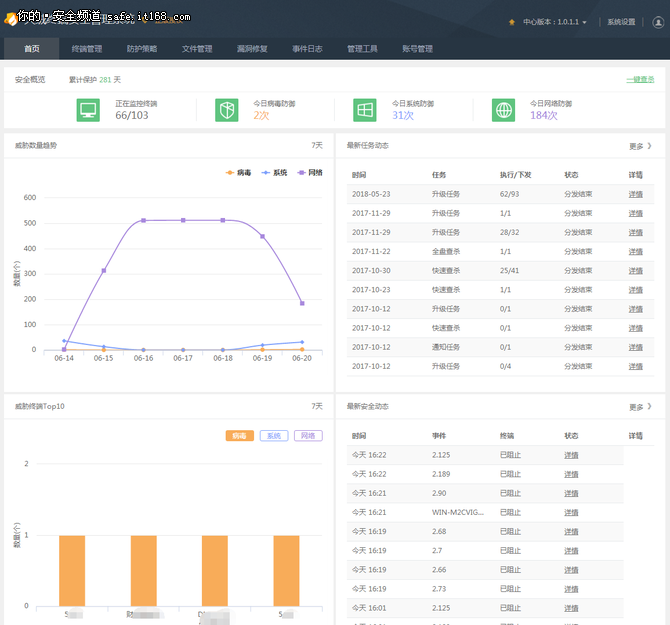Click the virus defense shield icon
Image resolution: width=670 pixels, height=625 pixels.
pyautogui.click(x=226, y=110)
